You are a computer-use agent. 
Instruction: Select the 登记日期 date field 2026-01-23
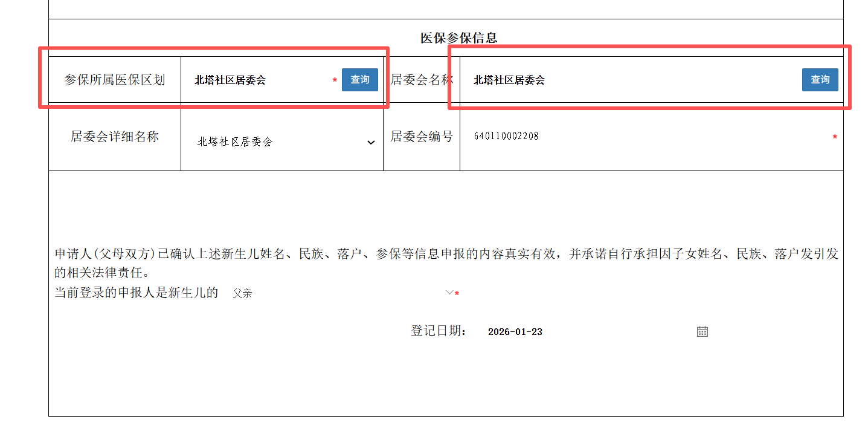tap(586, 332)
